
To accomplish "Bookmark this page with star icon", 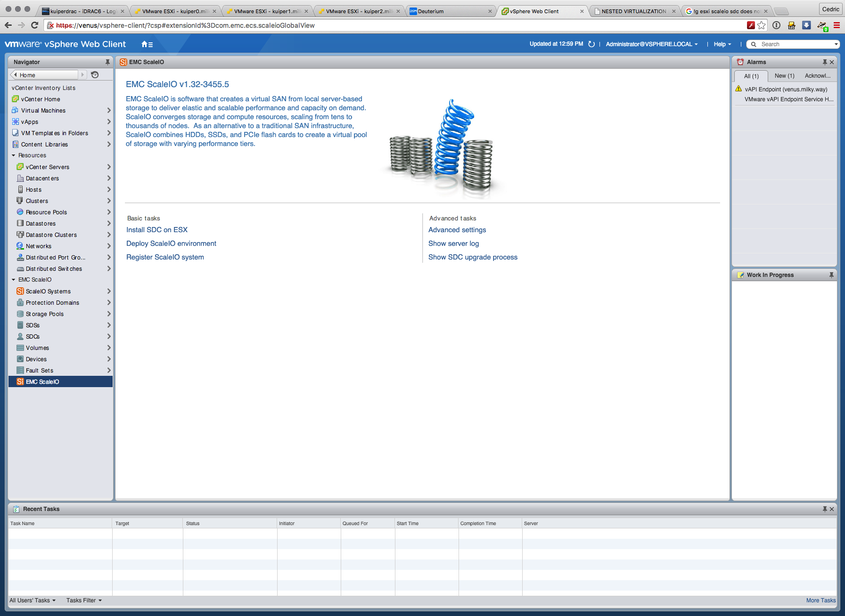I will click(762, 25).
